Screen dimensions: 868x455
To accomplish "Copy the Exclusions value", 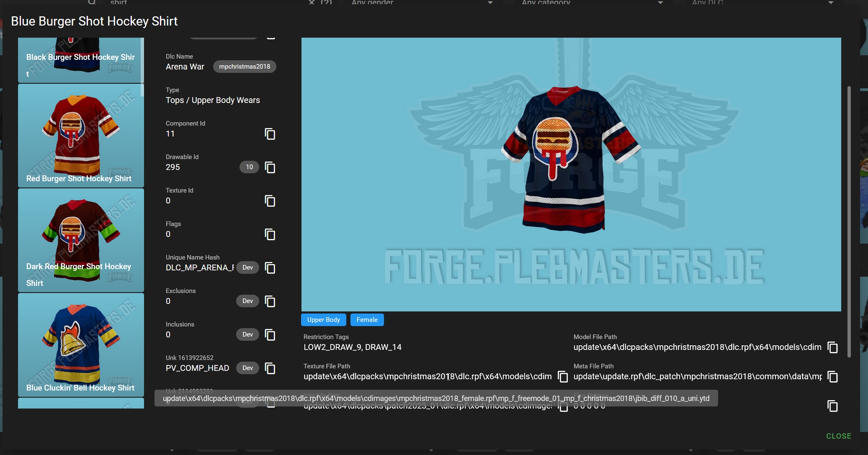I will click(x=270, y=301).
